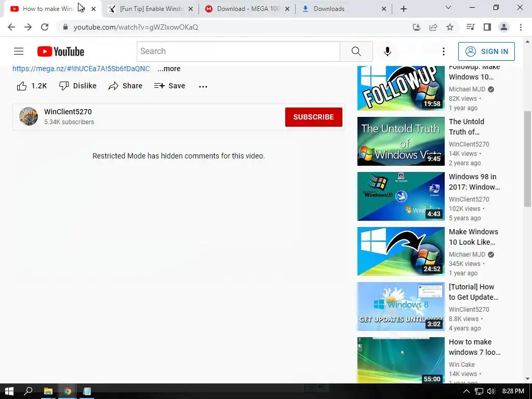Image resolution: width=532 pixels, height=399 pixels.
Task: Open the 8:28 PM clock
Action: pyautogui.click(x=513, y=391)
